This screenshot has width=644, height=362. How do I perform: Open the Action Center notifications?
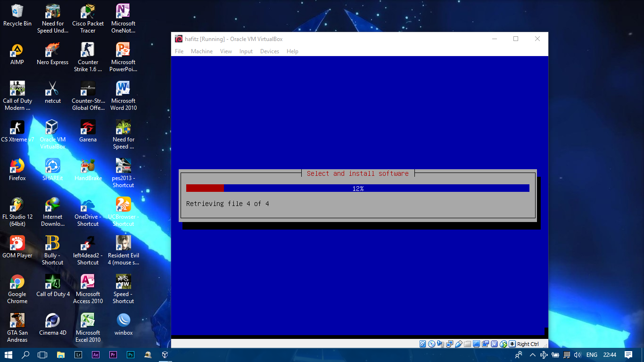click(628, 355)
